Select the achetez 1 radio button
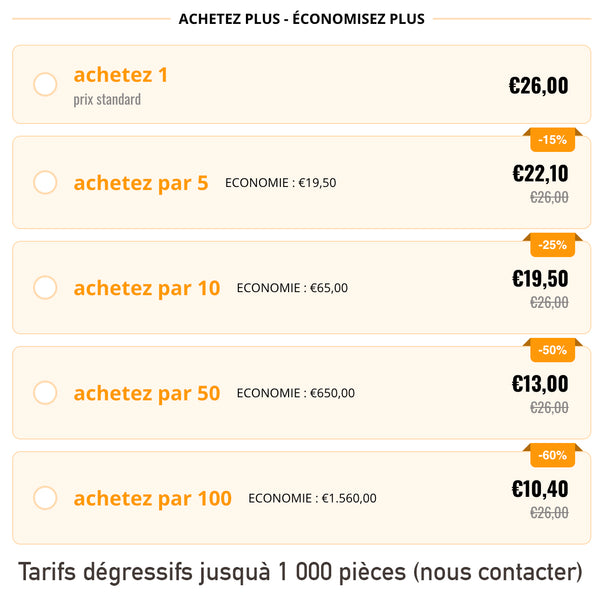This screenshot has height=600, width=600. [x=45, y=84]
